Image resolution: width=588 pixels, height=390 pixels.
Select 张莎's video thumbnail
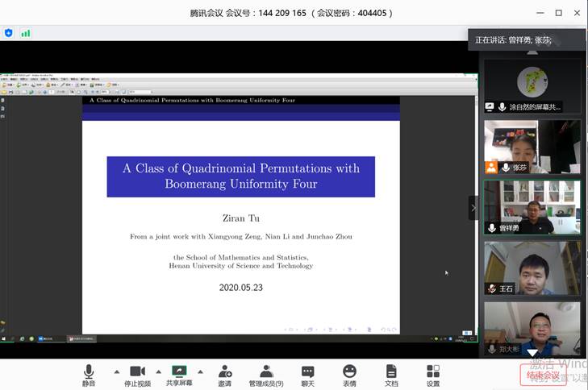[x=532, y=147]
